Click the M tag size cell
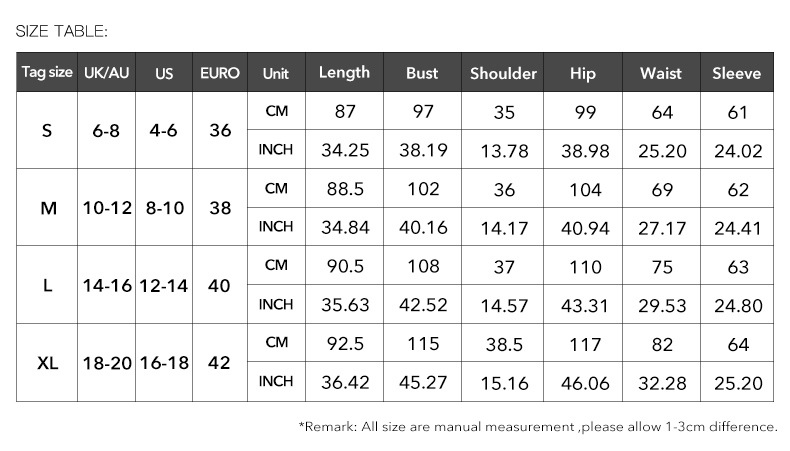 [47, 208]
